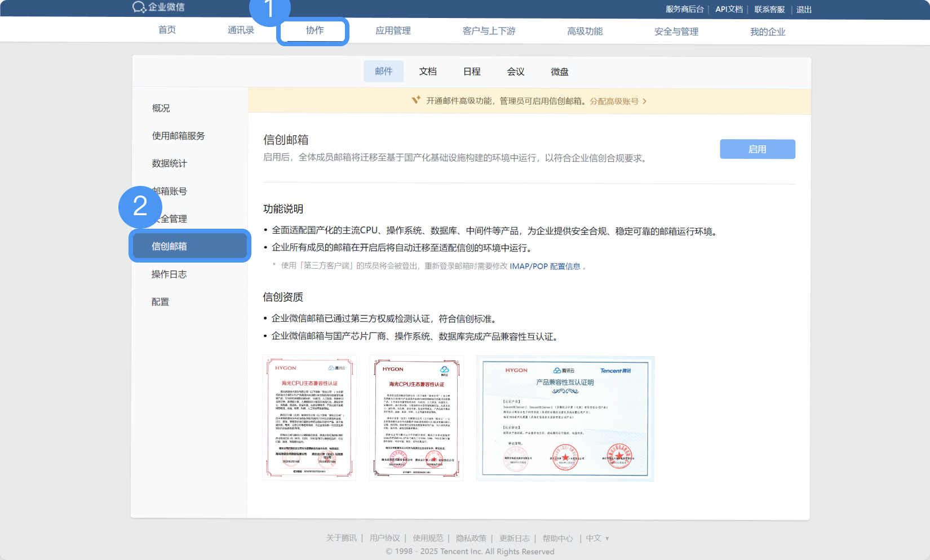Open 客户与上下游 navigation item
This screenshot has height=560, width=930.
(x=489, y=31)
